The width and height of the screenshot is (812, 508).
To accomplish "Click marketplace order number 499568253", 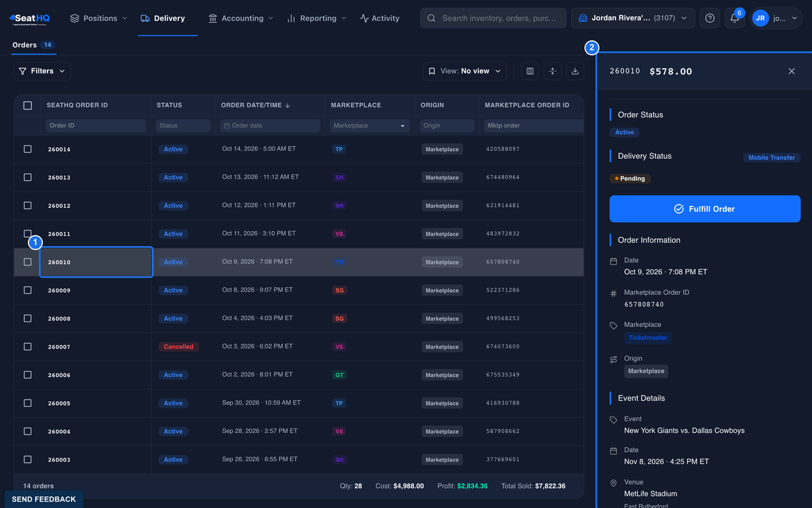I will (x=503, y=318).
